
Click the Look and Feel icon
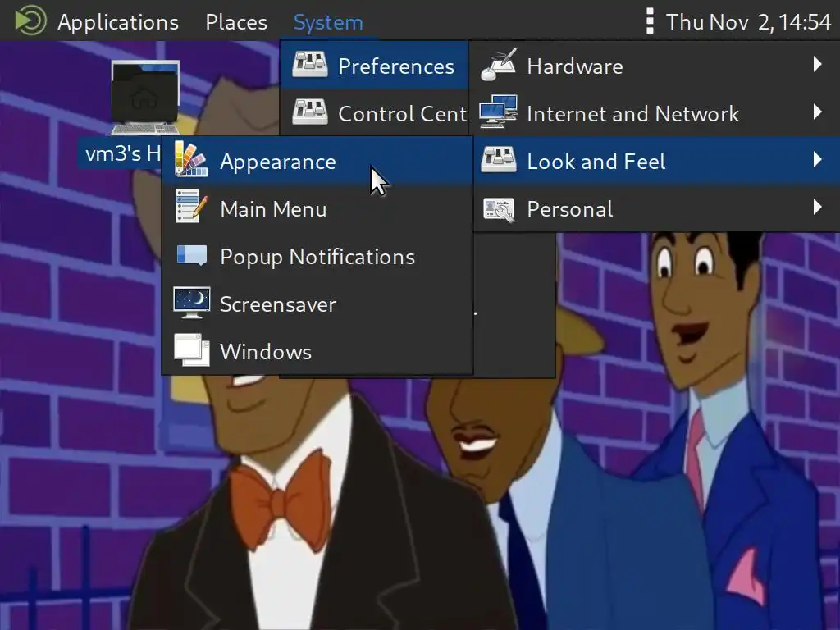(x=499, y=160)
